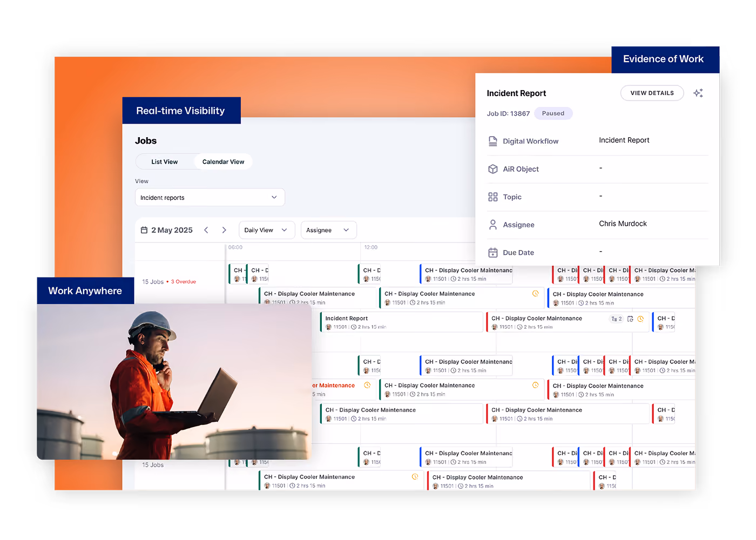Click the Digital Workflow document icon

492,141
